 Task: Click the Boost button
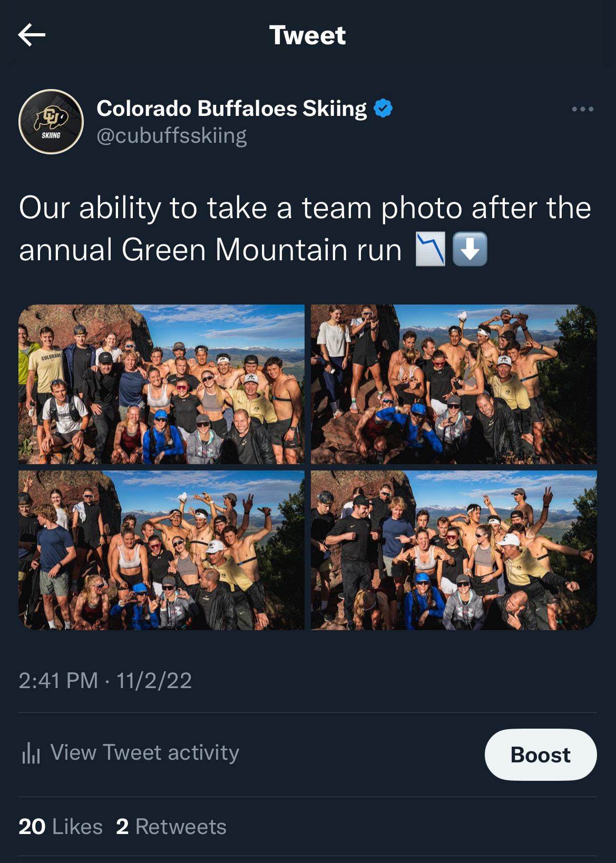pos(541,754)
